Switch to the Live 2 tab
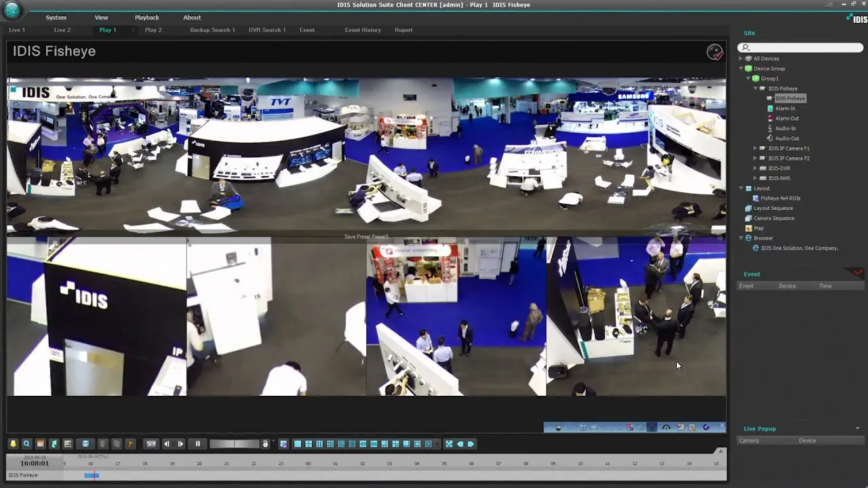Viewport: 868px width, 488px height. click(62, 30)
